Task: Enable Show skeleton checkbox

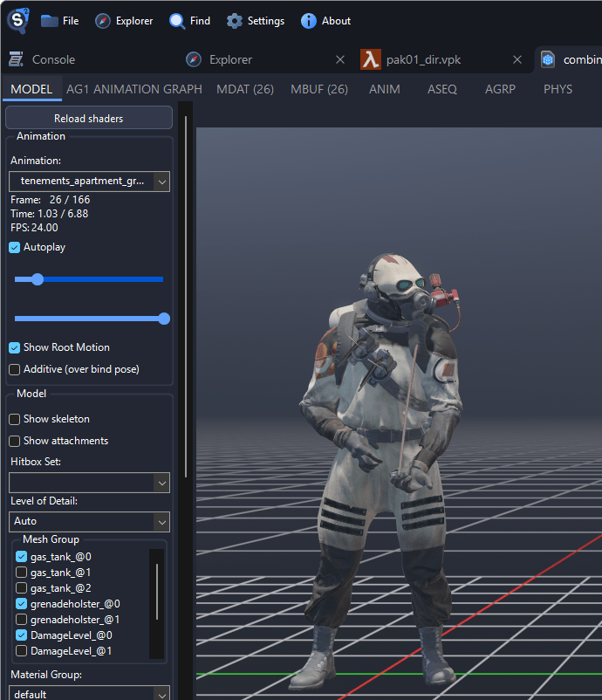Action: tap(14, 419)
